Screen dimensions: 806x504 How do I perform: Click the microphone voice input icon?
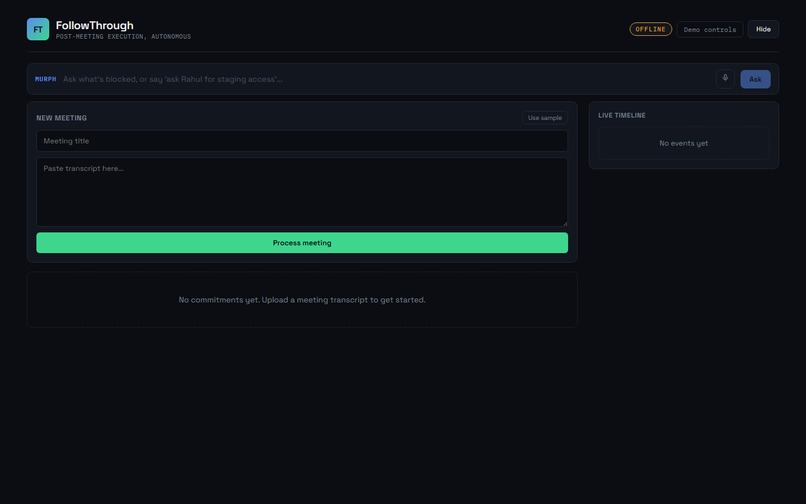725,79
